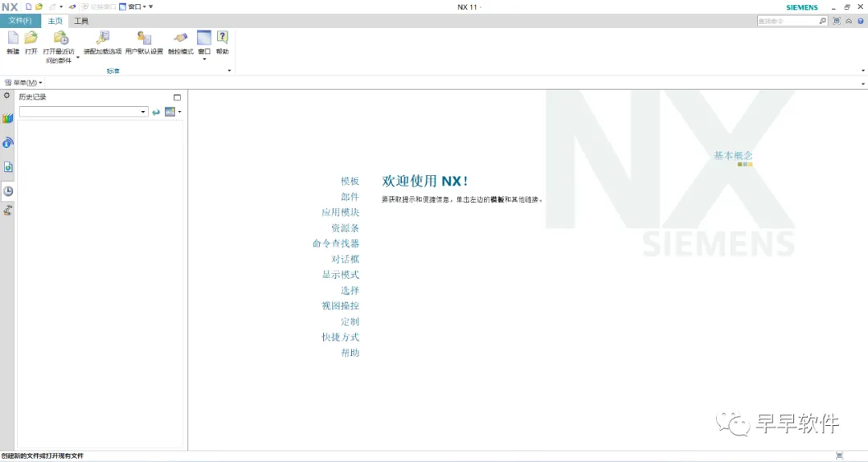Screen dimensions: 868x462
Task: Click small Open folder icon in quick access bar
Action: 39,6
